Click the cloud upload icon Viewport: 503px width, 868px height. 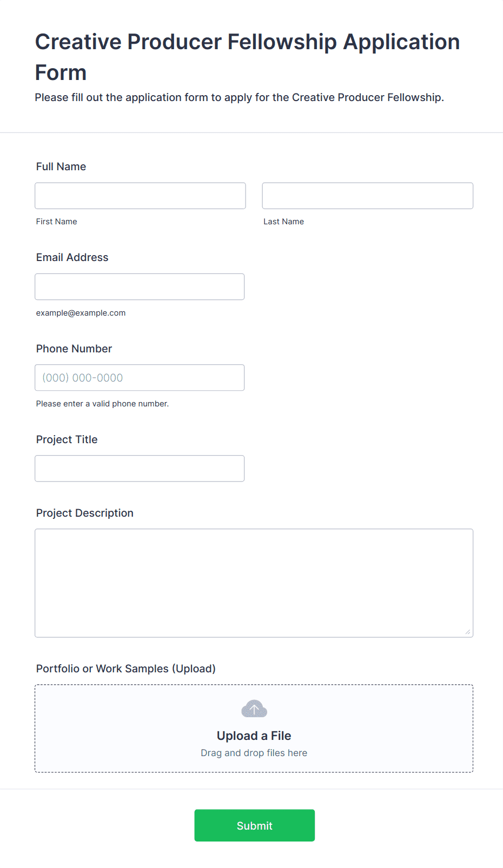254,709
